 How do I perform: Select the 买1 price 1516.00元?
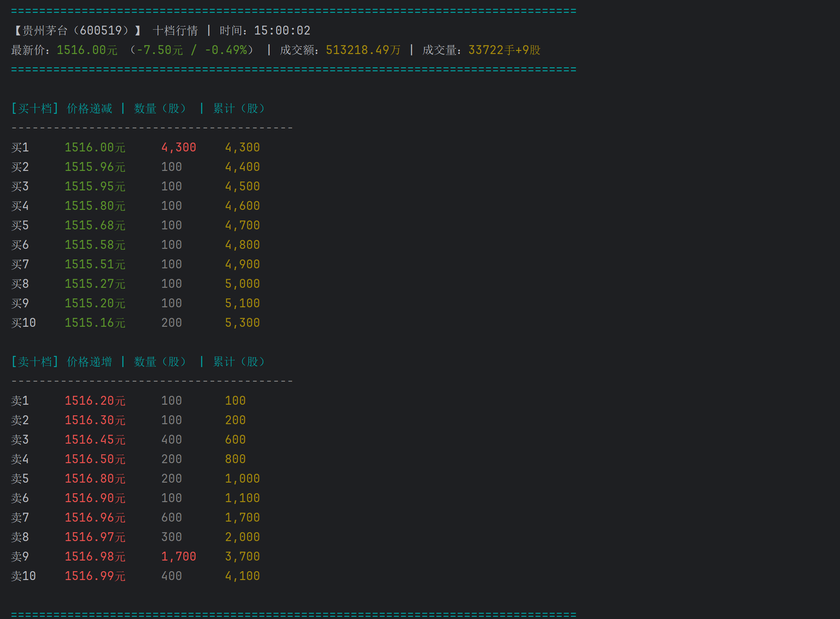pos(95,148)
